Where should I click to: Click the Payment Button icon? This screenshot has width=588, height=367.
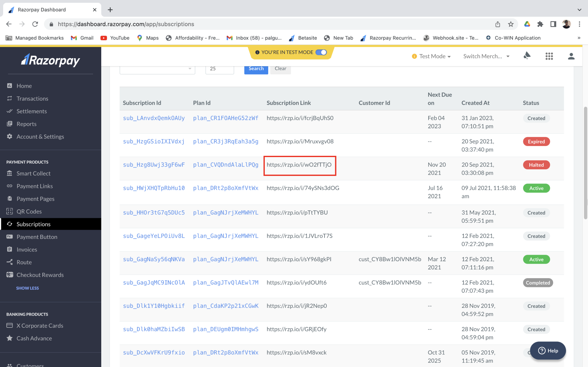(10, 237)
